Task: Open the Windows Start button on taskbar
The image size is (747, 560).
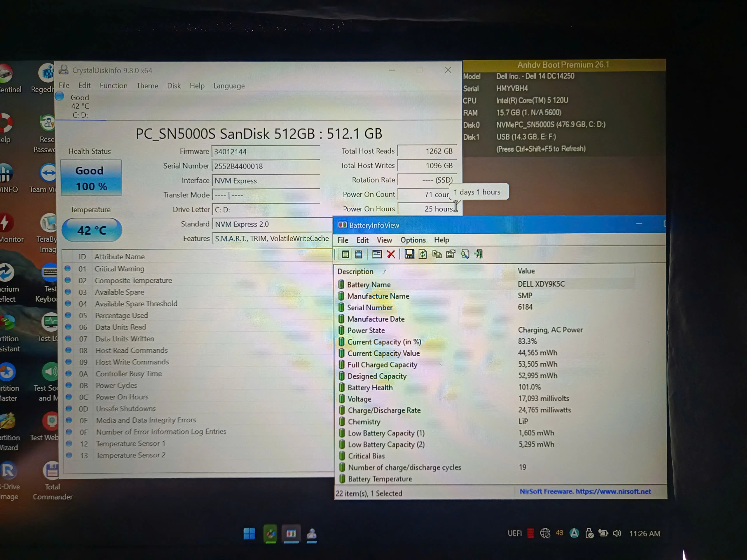Action: [249, 534]
